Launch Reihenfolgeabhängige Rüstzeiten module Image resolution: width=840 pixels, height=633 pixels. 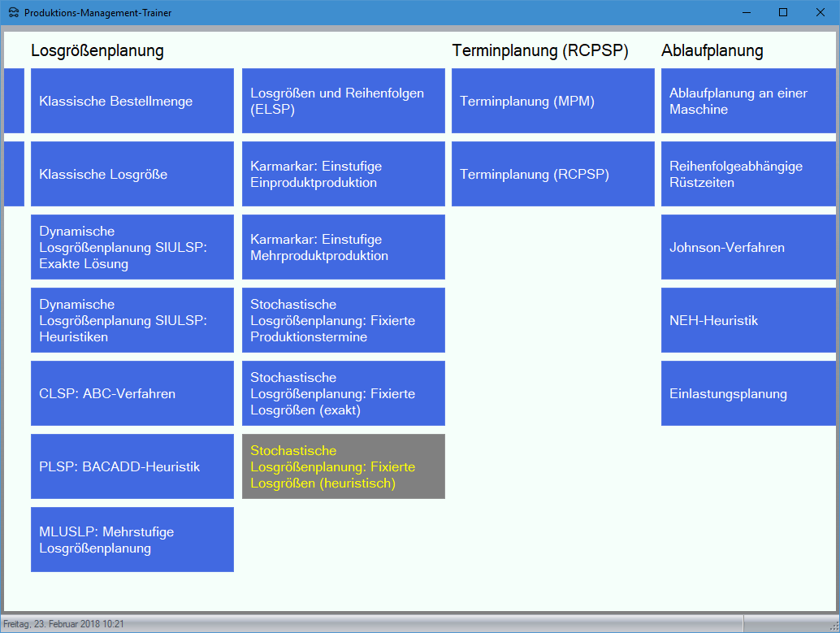tap(748, 174)
